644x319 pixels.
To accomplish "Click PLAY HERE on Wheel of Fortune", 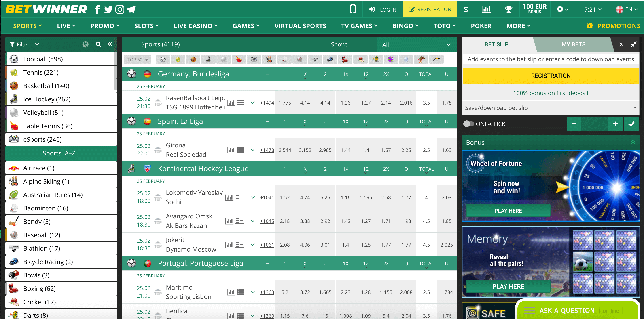I will (508, 211).
